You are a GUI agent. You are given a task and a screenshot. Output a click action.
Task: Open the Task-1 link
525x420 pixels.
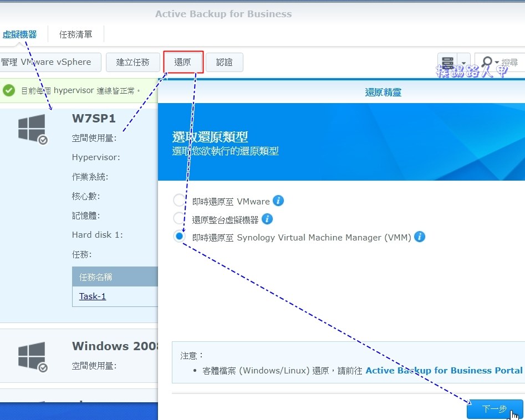[93, 296]
